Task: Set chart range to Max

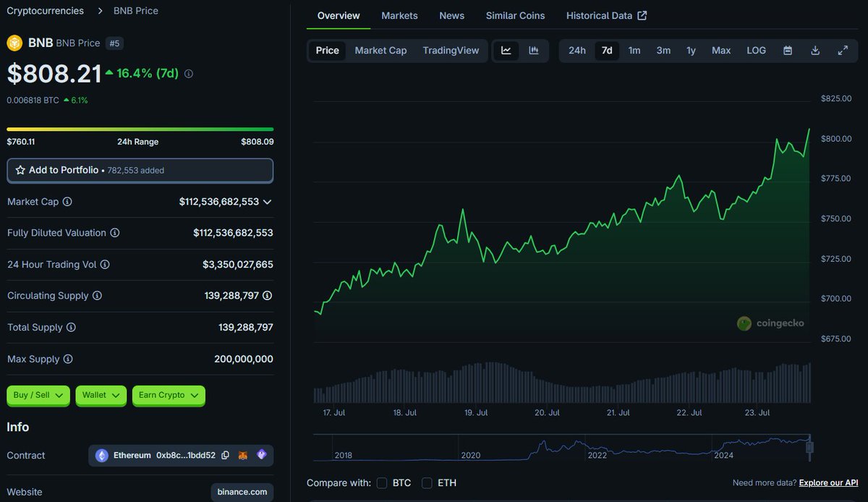Action: tap(721, 51)
